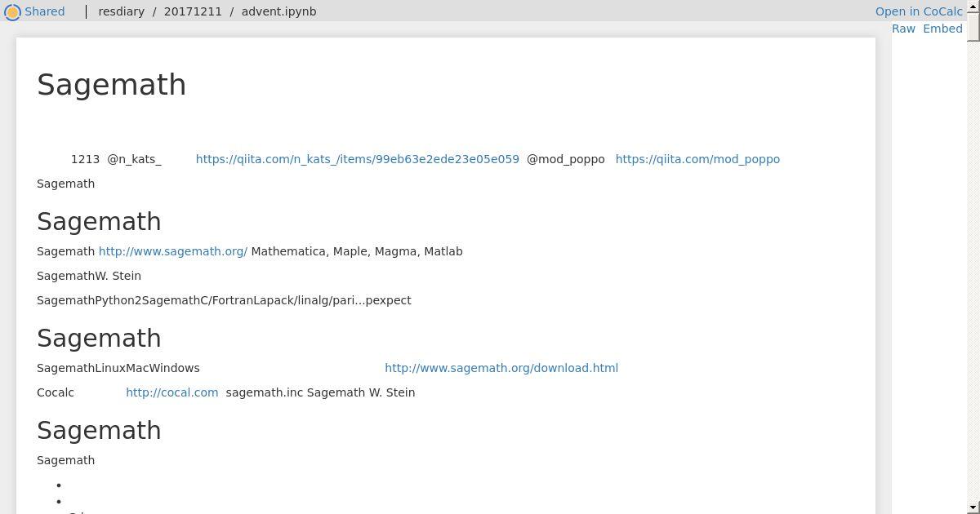The width and height of the screenshot is (980, 514).
Task: Click the text 'SagemathW. Stein'
Action: 89,276
